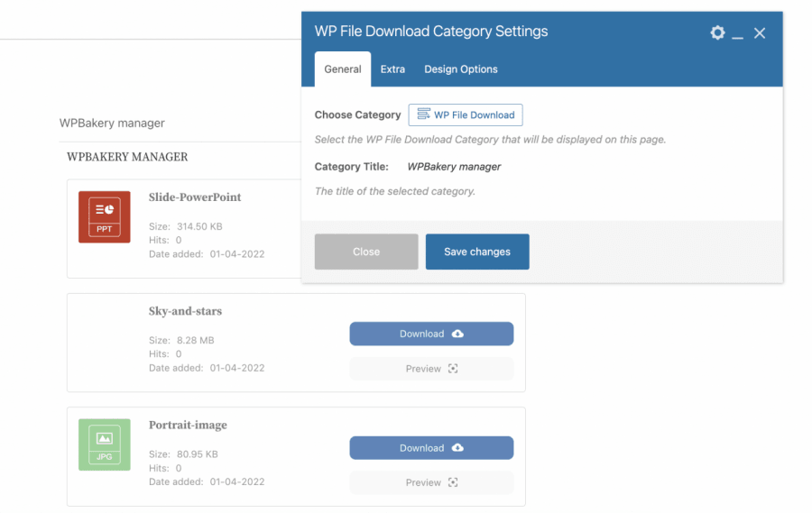Click the green JPG file type icon
The width and height of the screenshot is (812, 513).
(x=105, y=444)
